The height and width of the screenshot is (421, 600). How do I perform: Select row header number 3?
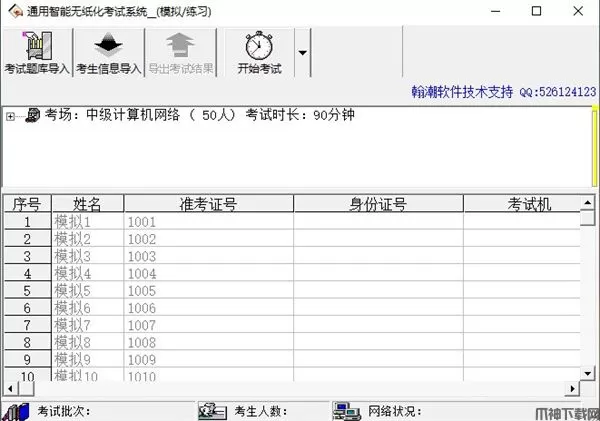(27, 256)
